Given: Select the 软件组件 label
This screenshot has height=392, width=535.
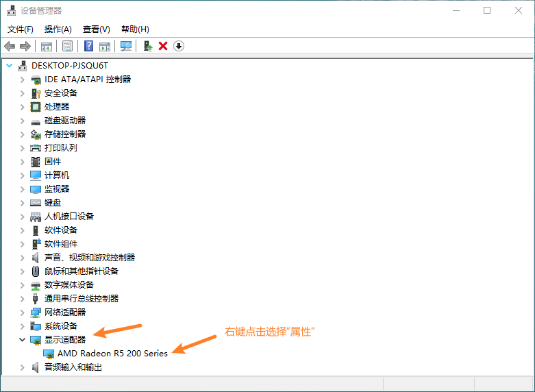Looking at the screenshot, I should (x=61, y=244).
